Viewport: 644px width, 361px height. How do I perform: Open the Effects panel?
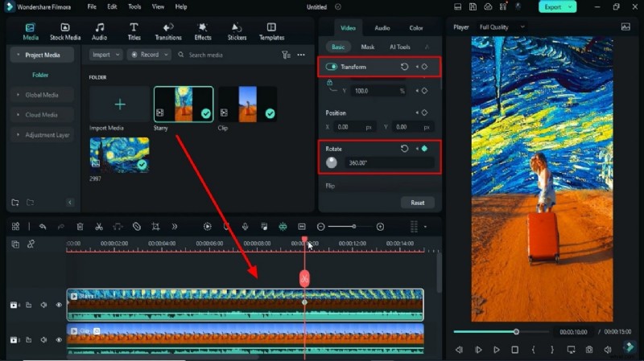(x=203, y=31)
